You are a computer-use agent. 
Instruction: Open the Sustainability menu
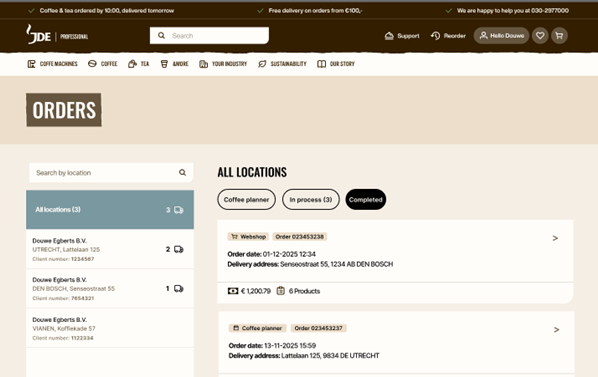282,64
